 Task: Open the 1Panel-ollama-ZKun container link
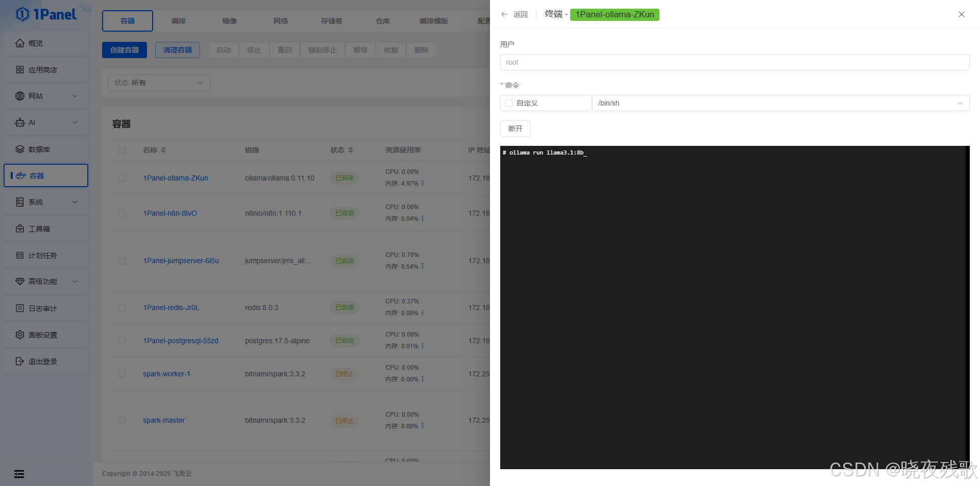(x=176, y=178)
